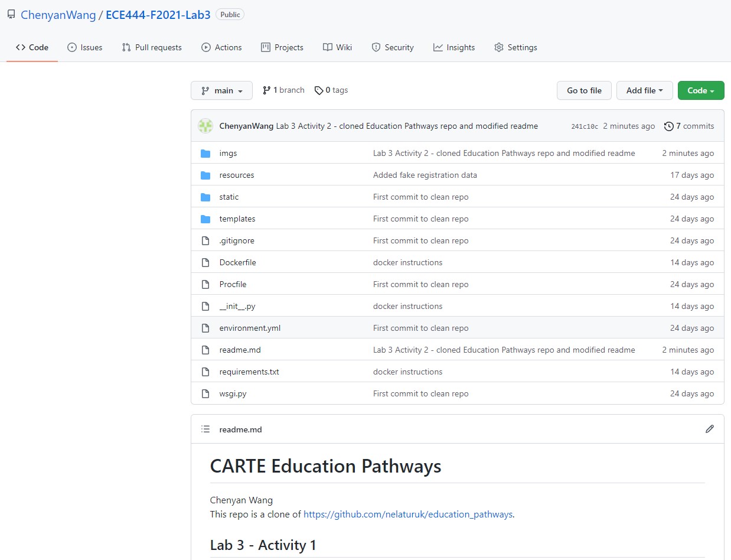Click the Go to file button
Image resolution: width=731 pixels, height=560 pixels.
point(584,90)
